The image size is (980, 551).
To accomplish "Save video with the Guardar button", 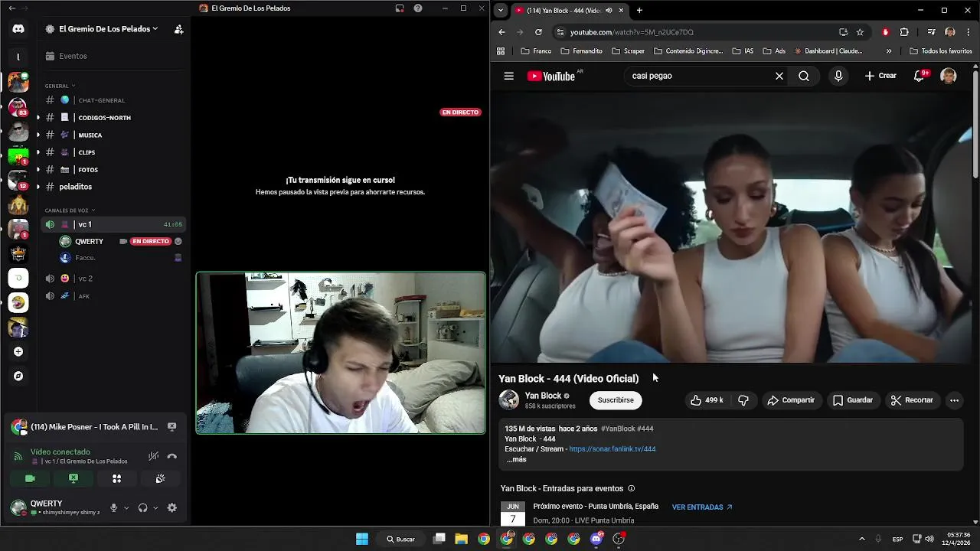I will 853,400.
